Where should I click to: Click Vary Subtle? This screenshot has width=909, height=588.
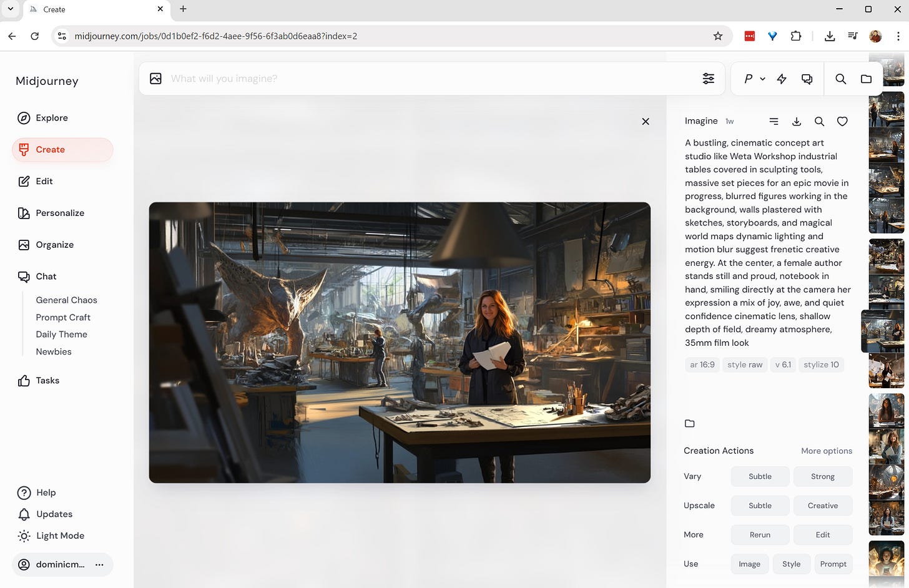(x=760, y=476)
